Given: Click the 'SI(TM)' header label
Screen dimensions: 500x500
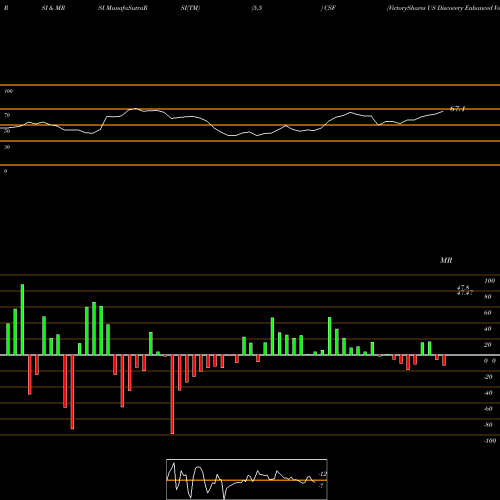Looking at the screenshot, I should pyautogui.click(x=190, y=8).
